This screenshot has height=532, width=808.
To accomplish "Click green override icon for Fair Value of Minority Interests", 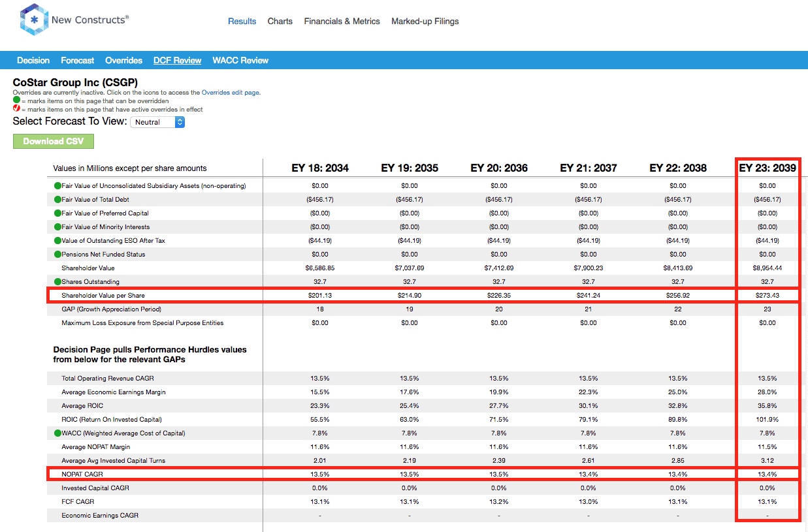I will tap(57, 227).
